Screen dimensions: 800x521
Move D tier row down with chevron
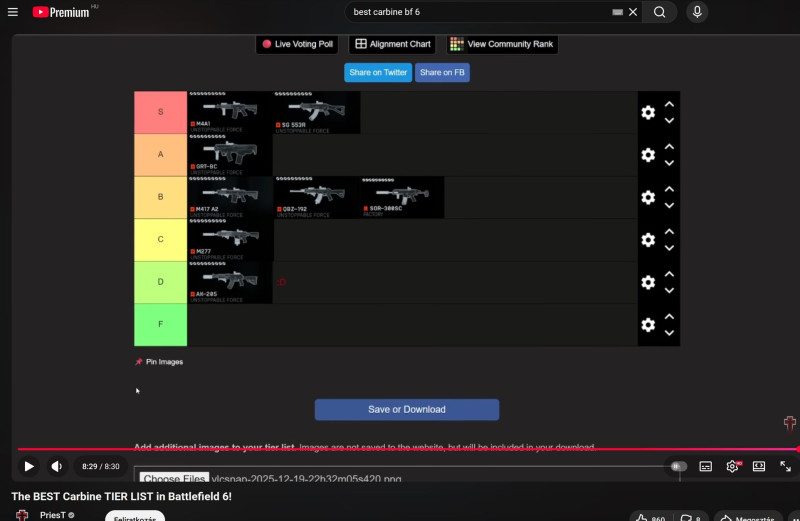[669, 290]
